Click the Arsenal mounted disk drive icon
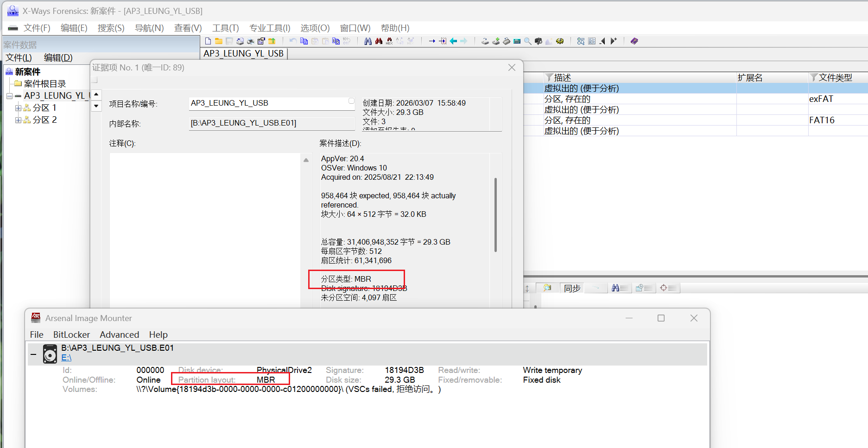 point(50,354)
